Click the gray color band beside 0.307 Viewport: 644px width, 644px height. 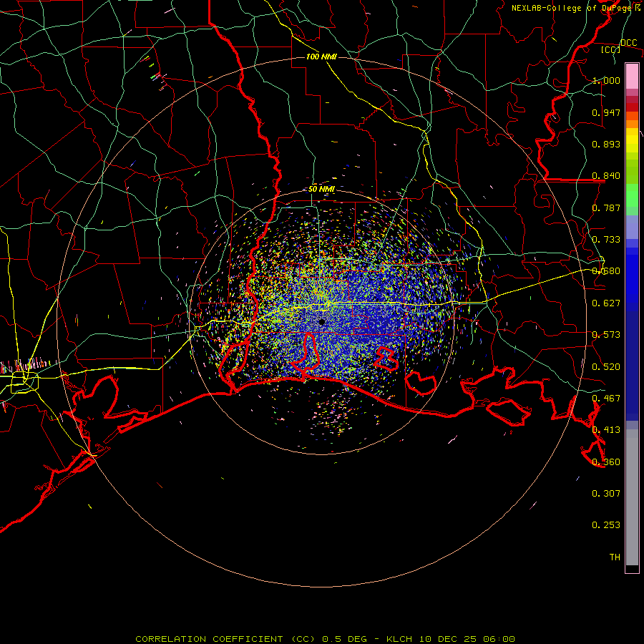coord(632,497)
